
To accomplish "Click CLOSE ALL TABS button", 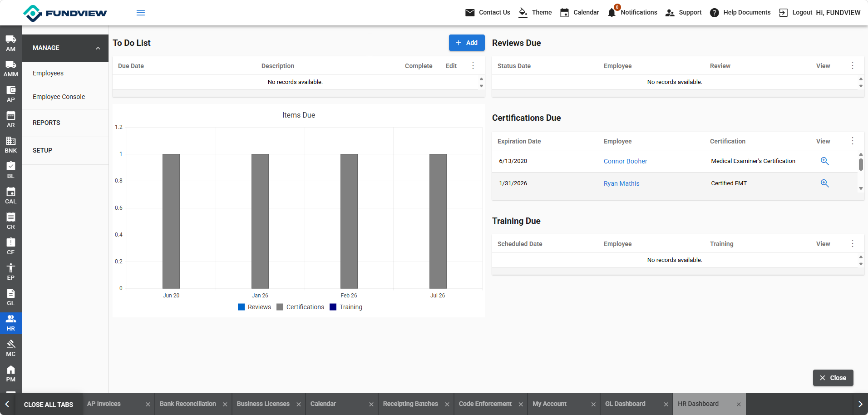I will [x=49, y=405].
